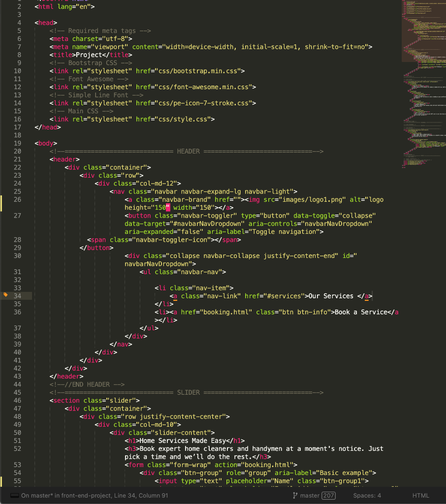Image resolution: width=446 pixels, height=504 pixels.
Task: Place cursor on 'Project' title text
Action: click(89, 55)
